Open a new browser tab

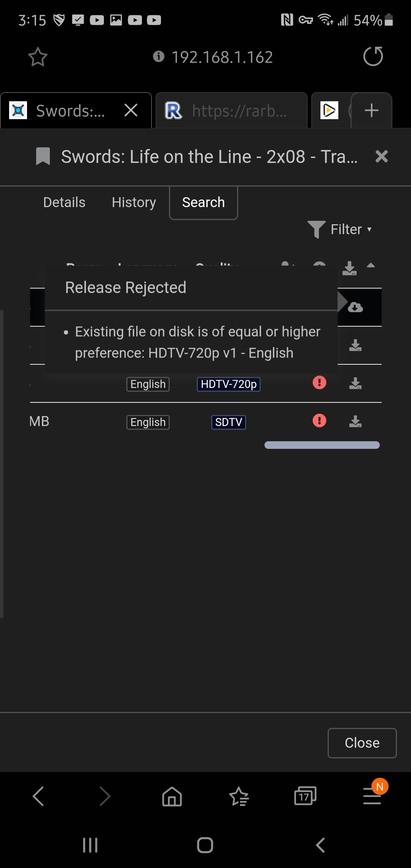pyautogui.click(x=371, y=111)
